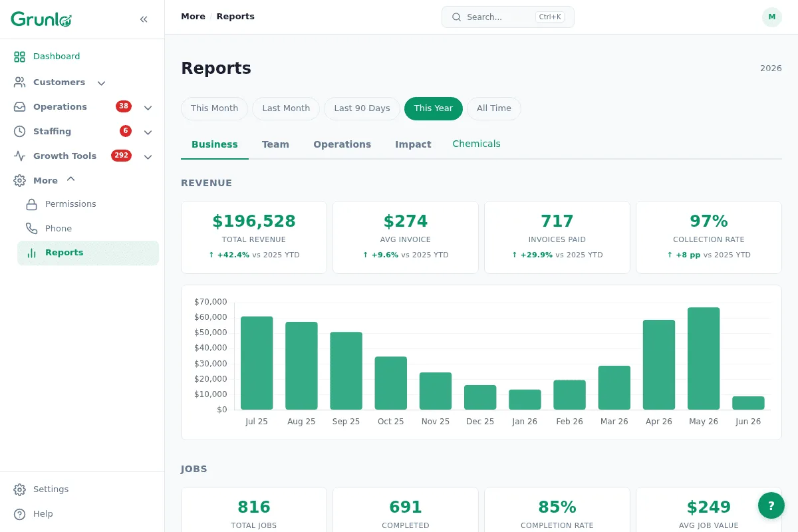Click the +8 pp vs 2025 YTD text

pyautogui.click(x=709, y=255)
